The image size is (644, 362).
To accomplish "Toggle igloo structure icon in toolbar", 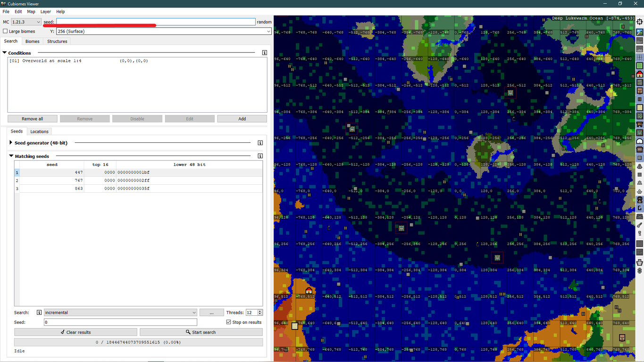I will pos(640,141).
